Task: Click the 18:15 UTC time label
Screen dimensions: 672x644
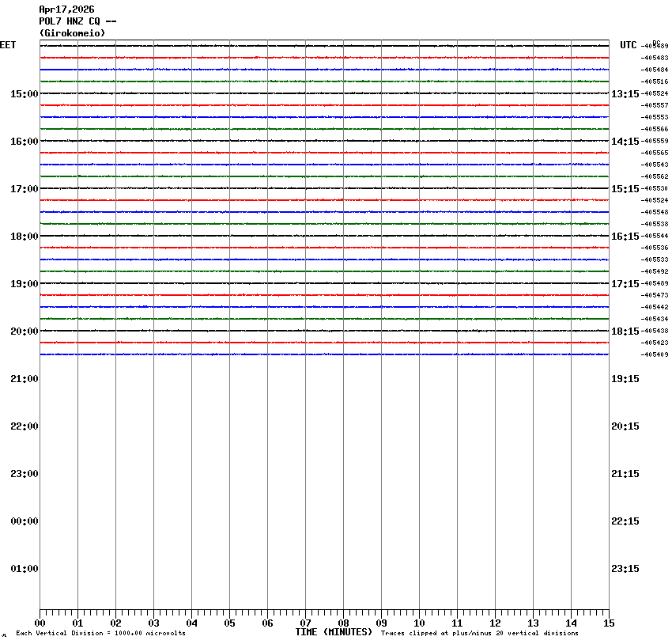Action: pyautogui.click(x=625, y=331)
